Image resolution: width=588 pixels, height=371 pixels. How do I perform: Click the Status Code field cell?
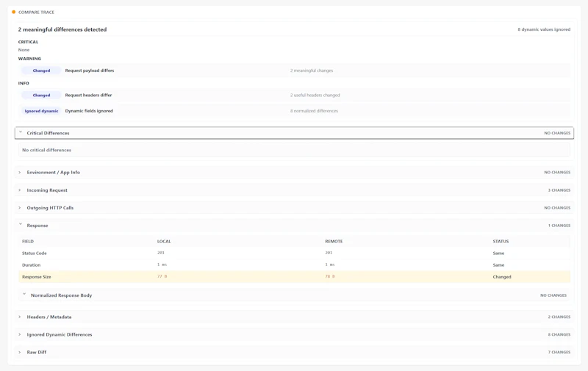[34, 253]
